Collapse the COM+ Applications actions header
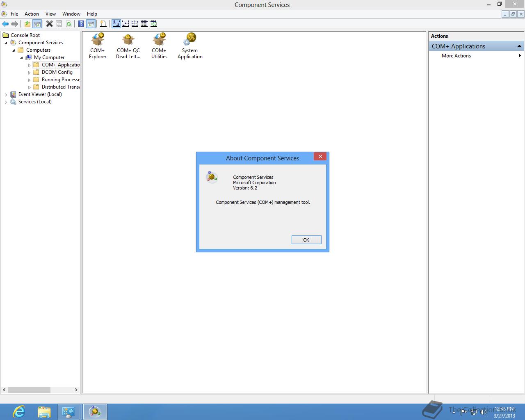525x420 pixels. pos(519,46)
